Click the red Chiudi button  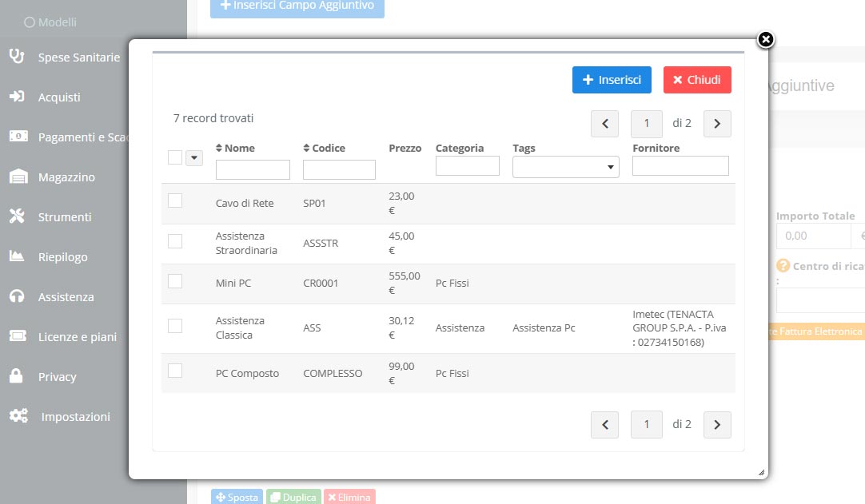(x=697, y=80)
